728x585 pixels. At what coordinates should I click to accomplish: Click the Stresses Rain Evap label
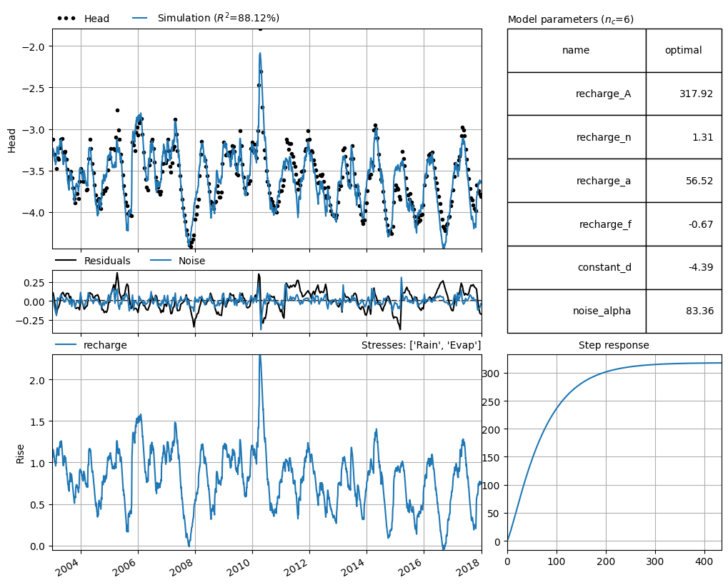tap(421, 345)
